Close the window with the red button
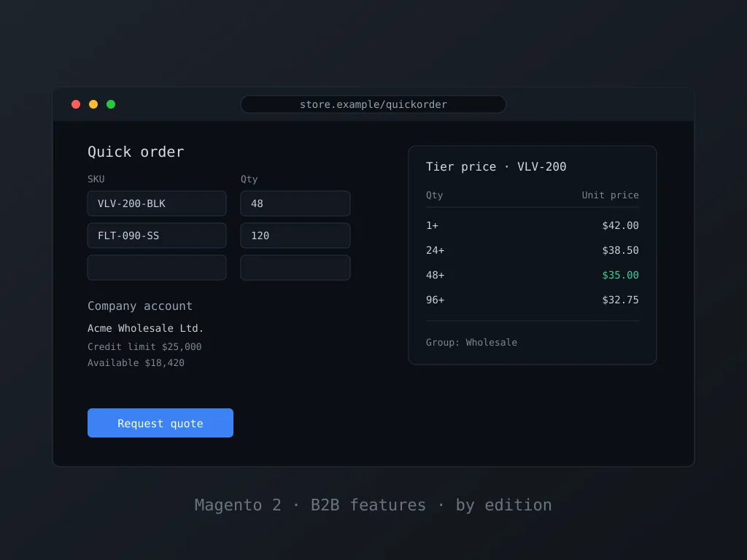 coord(76,104)
